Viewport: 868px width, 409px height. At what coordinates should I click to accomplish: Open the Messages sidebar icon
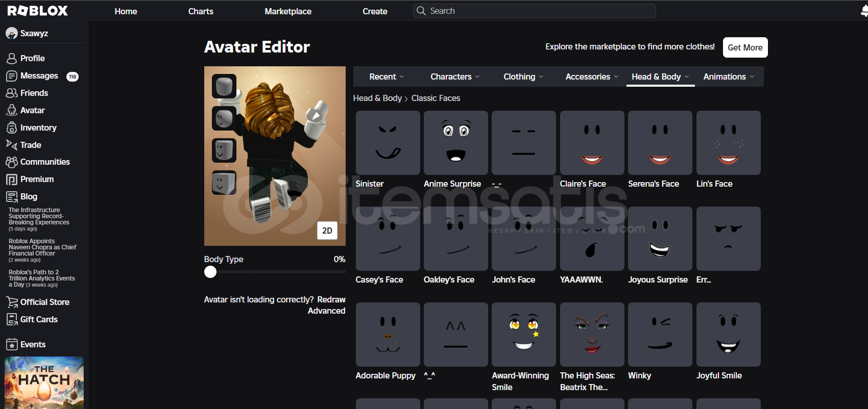(x=12, y=76)
